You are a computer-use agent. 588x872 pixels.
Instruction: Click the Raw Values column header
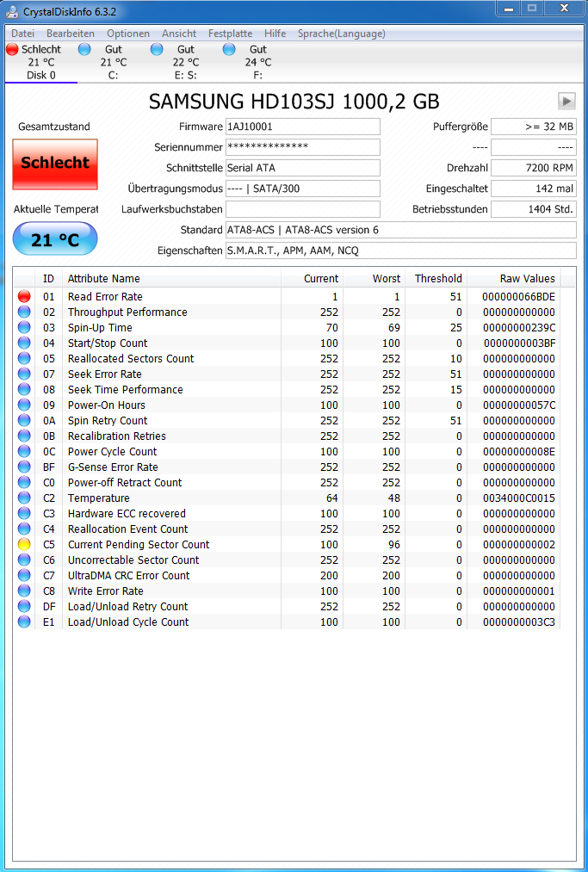tap(514, 278)
